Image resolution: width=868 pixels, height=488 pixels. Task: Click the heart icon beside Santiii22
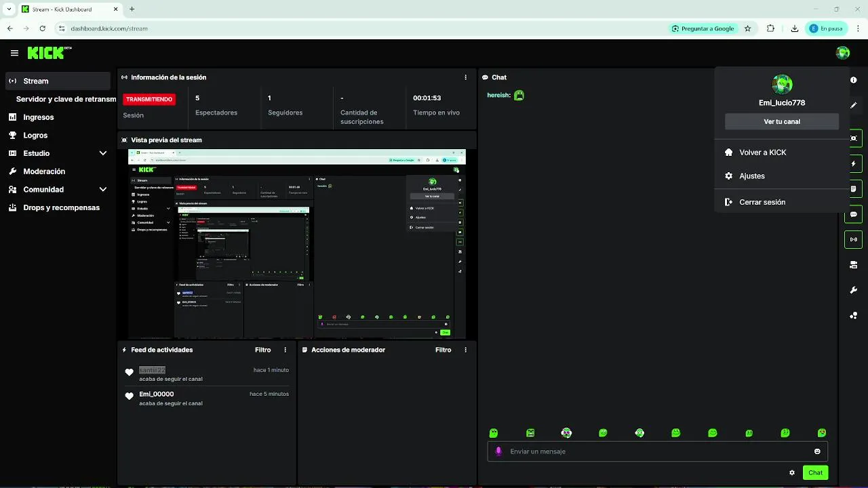[x=130, y=372]
